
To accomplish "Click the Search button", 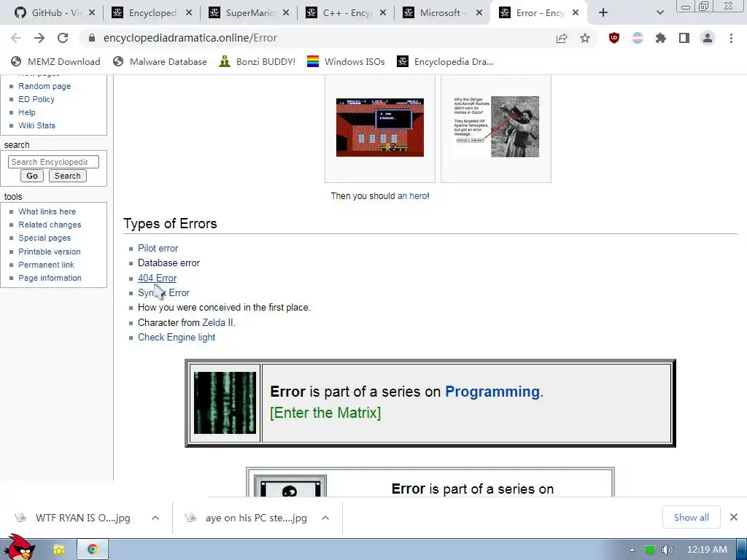I will click(x=68, y=176).
